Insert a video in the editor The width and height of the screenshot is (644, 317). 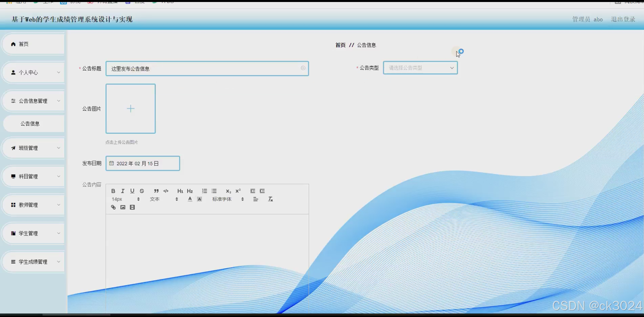pyautogui.click(x=132, y=207)
